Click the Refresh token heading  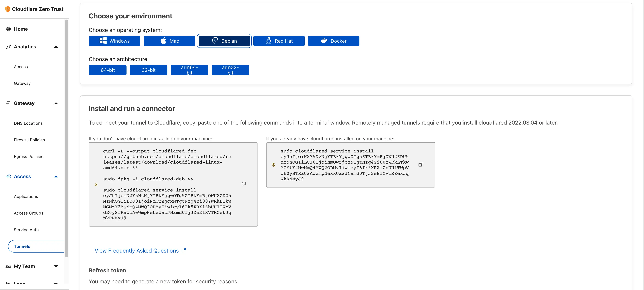click(x=107, y=270)
